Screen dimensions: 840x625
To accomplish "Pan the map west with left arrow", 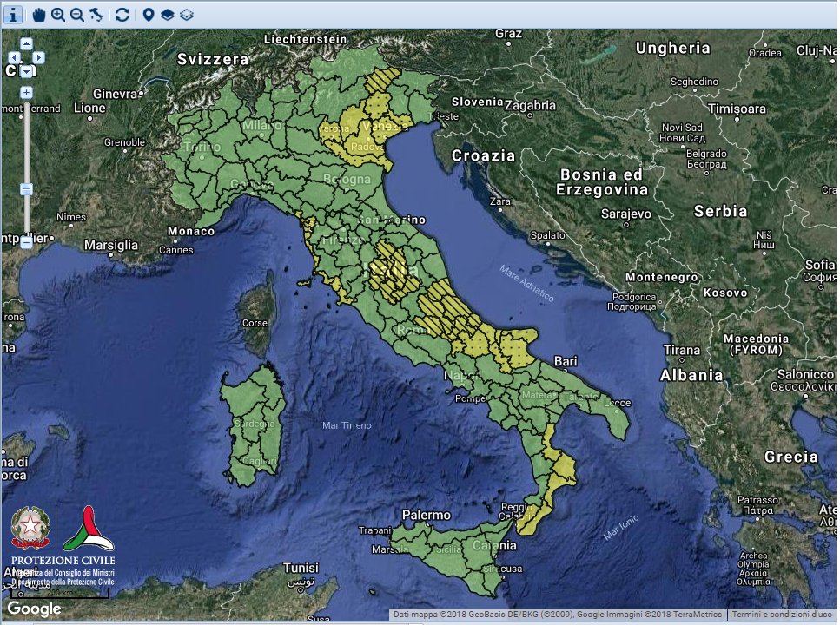I will pos(15,57).
